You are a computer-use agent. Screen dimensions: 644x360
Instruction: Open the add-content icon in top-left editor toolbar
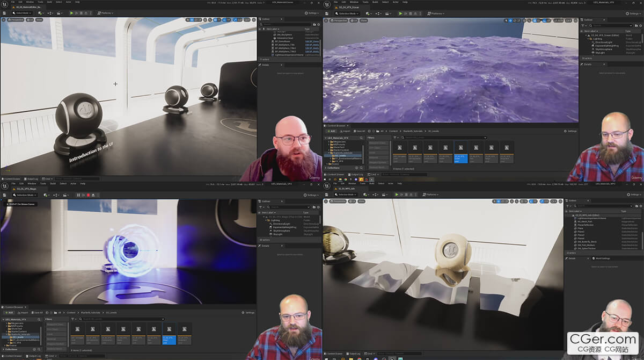[41, 13]
